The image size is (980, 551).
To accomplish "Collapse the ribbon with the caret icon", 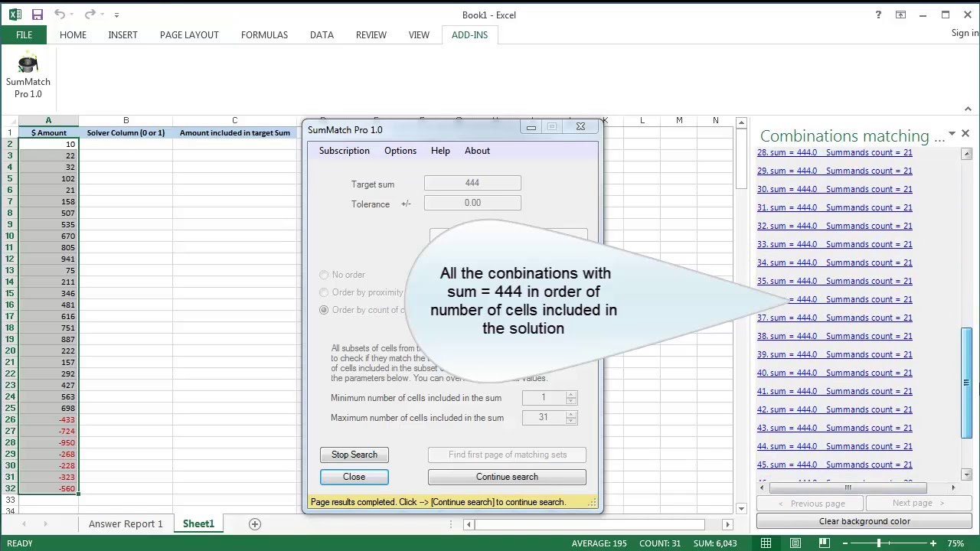I will click(969, 109).
